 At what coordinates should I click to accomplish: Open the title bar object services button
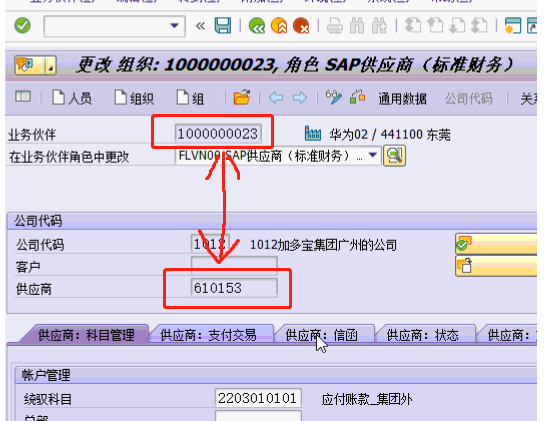pyautogui.click(x=35, y=65)
